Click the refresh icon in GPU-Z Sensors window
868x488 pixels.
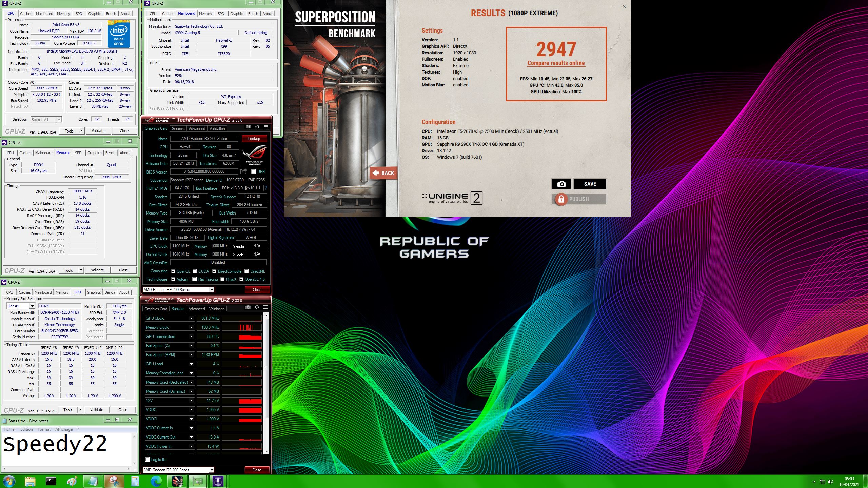point(257,307)
